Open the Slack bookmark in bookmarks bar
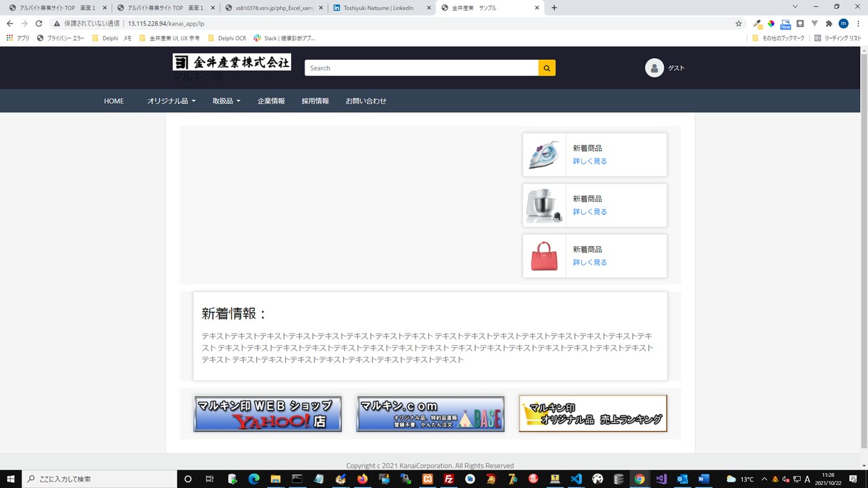 (284, 38)
